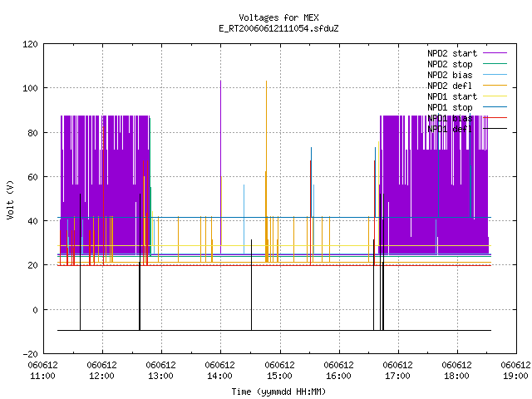The height and width of the screenshot is (399, 532).
Task: Click the purple NPD2 start legend line
Action: 495,53
